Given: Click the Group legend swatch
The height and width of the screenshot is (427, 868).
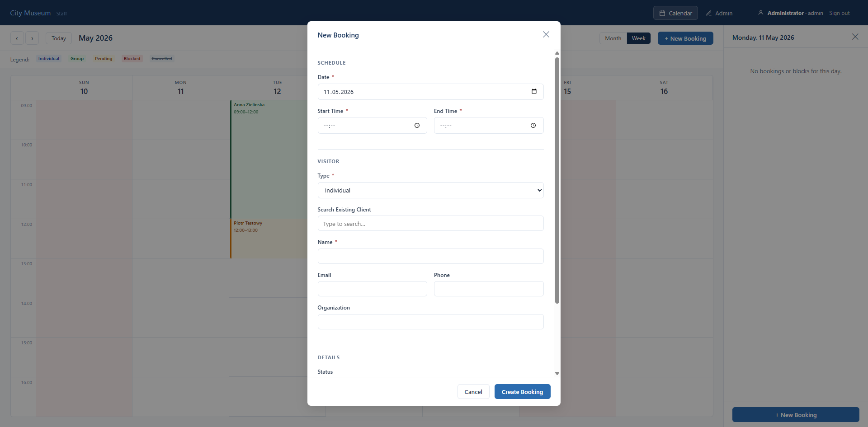Looking at the screenshot, I should coord(77,59).
